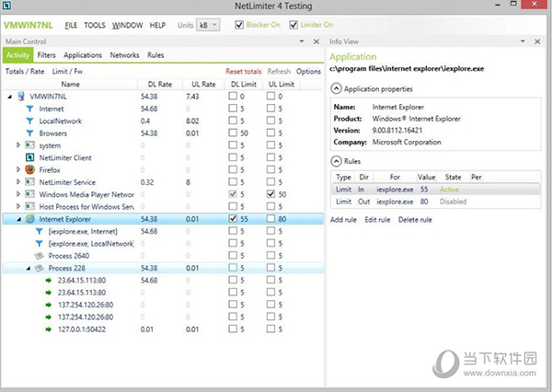Click the Delete rule link
Image resolution: width=552 pixels, height=392 pixels.
click(x=415, y=220)
